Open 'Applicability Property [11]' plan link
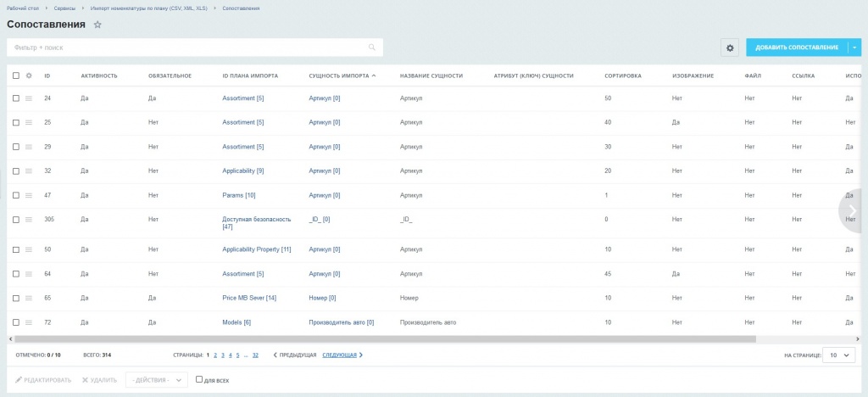The height and width of the screenshot is (397, 868). [x=257, y=249]
